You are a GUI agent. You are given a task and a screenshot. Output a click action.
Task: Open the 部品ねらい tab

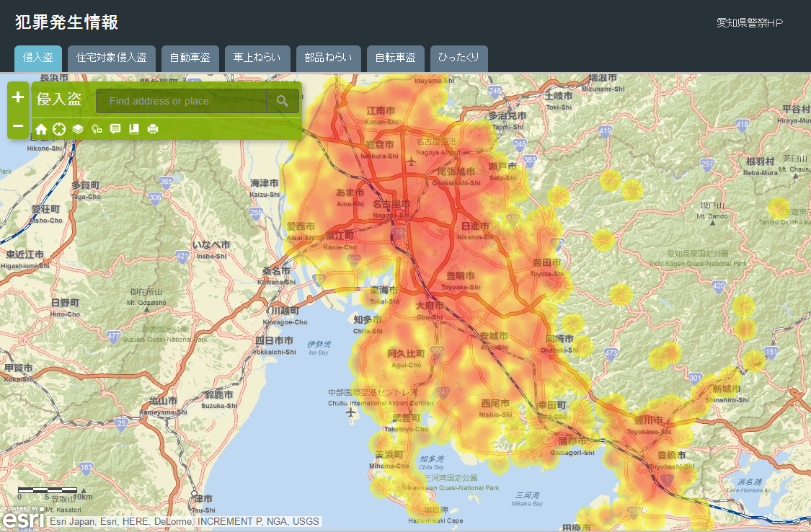[x=326, y=58]
